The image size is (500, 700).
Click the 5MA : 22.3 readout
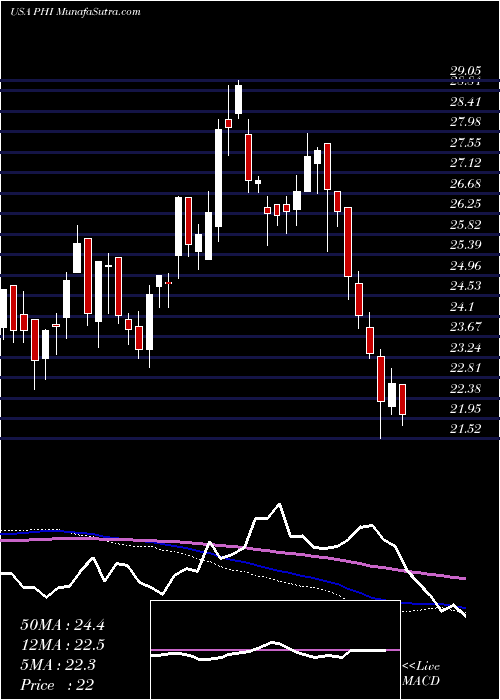57,665
